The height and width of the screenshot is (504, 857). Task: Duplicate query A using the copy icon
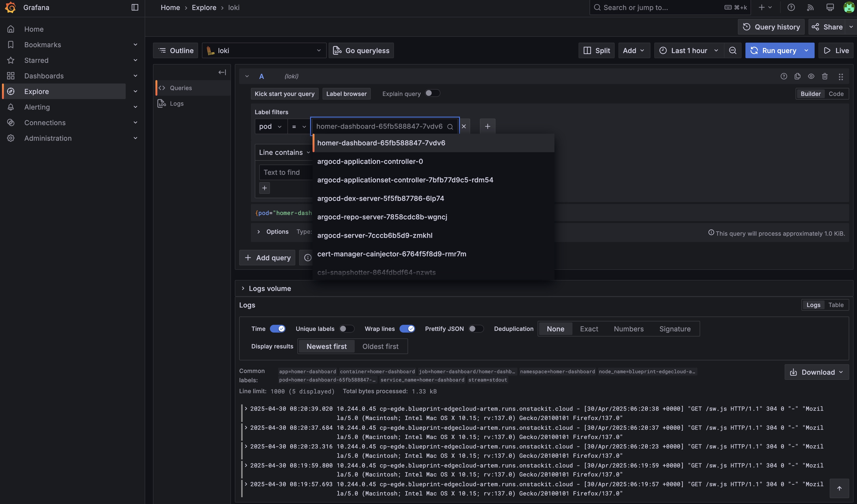pyautogui.click(x=798, y=76)
